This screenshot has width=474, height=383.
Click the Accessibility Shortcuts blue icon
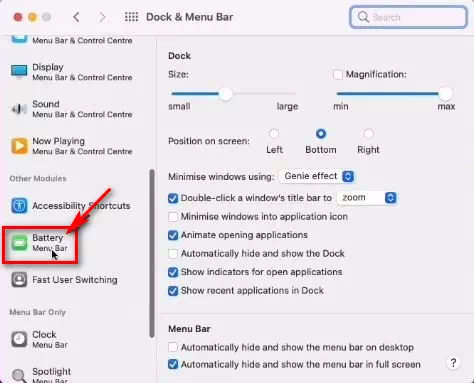(19, 206)
